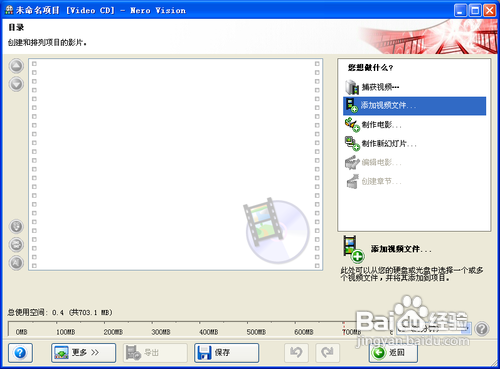Screen dimensions: 500x369
Task: Click the 600MB label on the space gauge
Action: pos(304,332)
